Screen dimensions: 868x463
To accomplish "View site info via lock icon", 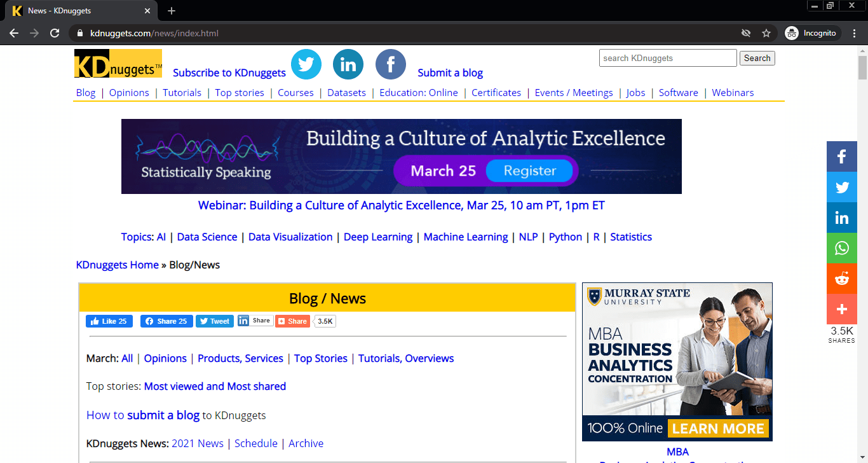I will click(x=80, y=33).
